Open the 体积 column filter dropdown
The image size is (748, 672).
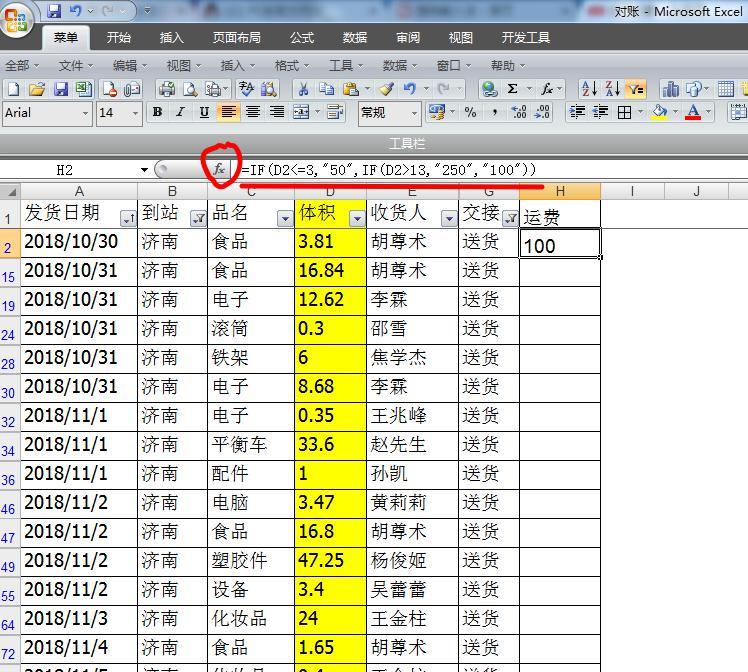[357, 219]
